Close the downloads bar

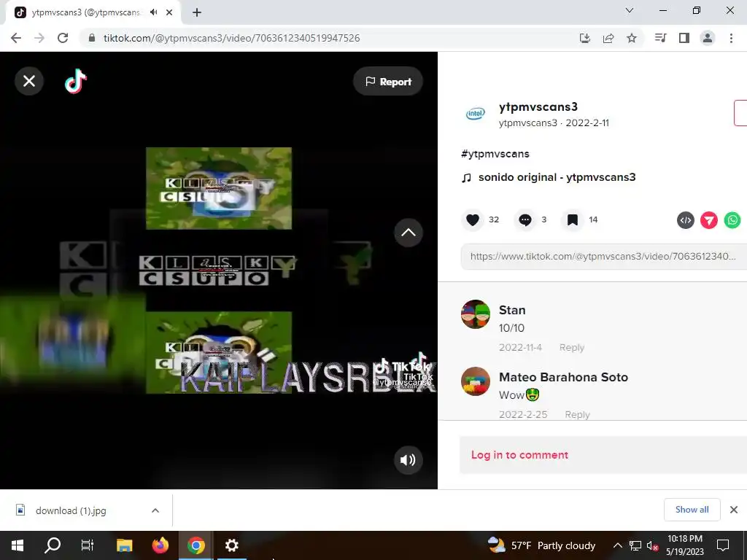pyautogui.click(x=734, y=510)
